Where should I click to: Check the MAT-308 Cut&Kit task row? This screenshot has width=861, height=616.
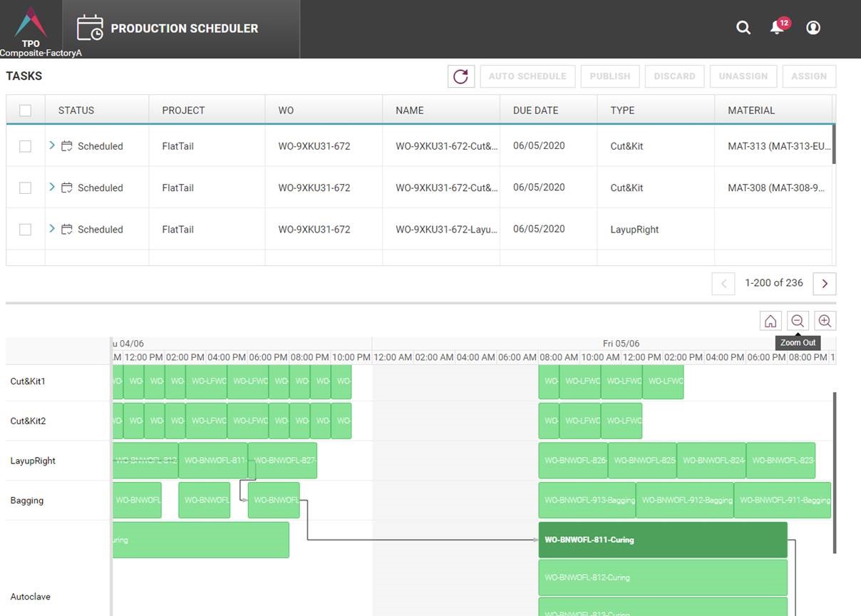26,188
